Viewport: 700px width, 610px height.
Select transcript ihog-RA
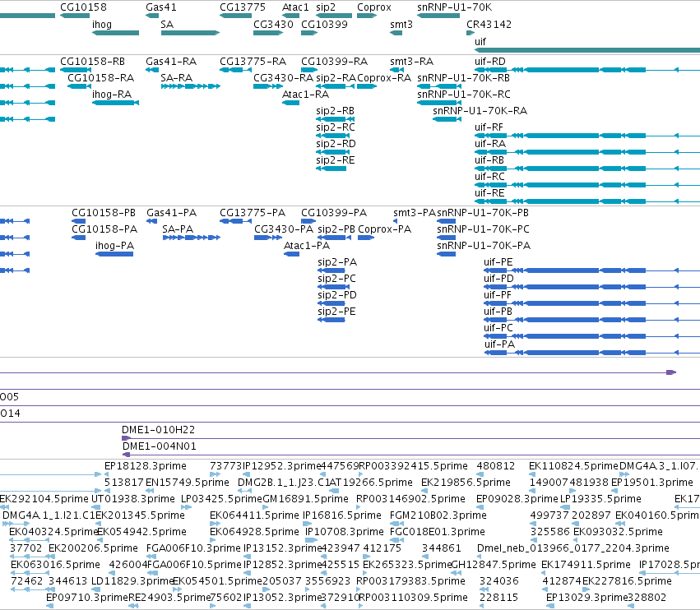point(116,103)
